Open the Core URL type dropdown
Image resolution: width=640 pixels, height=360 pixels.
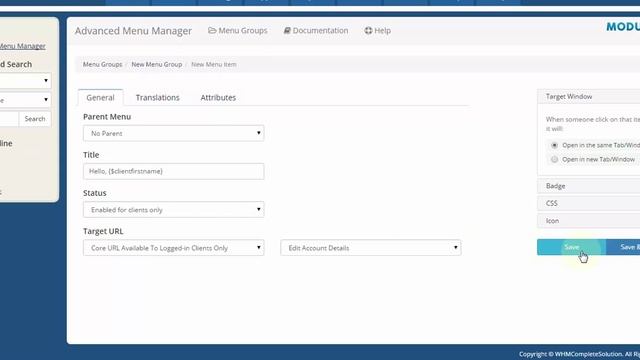coord(173,248)
